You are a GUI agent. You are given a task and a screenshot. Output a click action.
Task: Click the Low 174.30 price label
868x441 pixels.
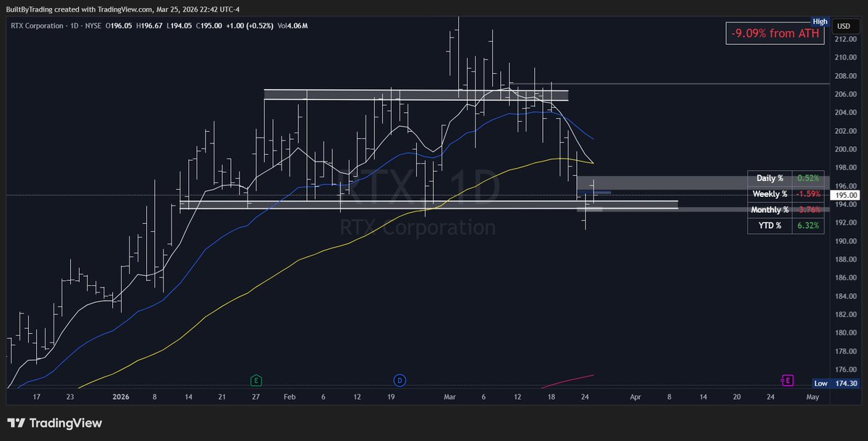coord(836,383)
